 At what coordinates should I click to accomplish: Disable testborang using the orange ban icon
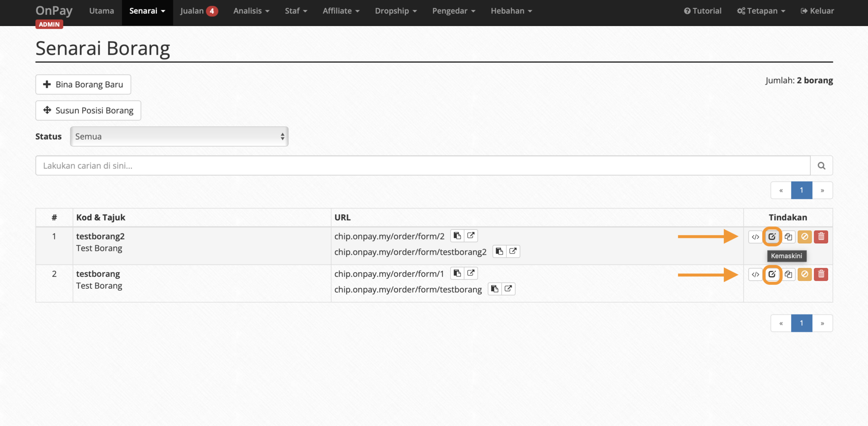click(x=804, y=274)
